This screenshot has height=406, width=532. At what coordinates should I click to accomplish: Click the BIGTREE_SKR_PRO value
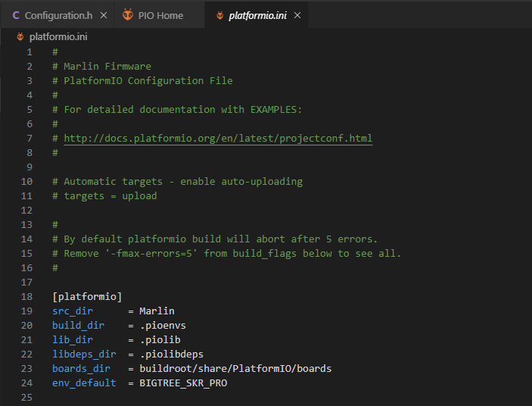[x=183, y=383]
